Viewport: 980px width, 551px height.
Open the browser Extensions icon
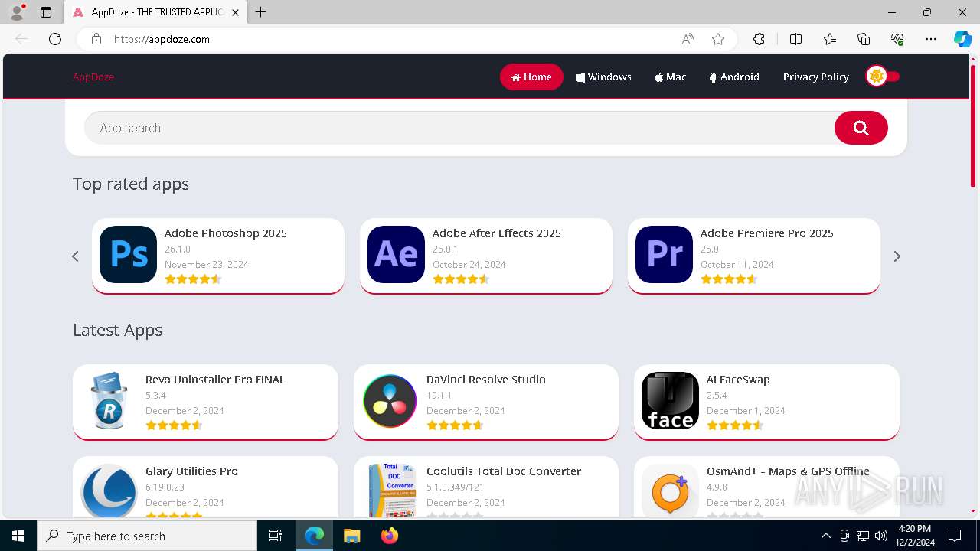click(x=759, y=39)
